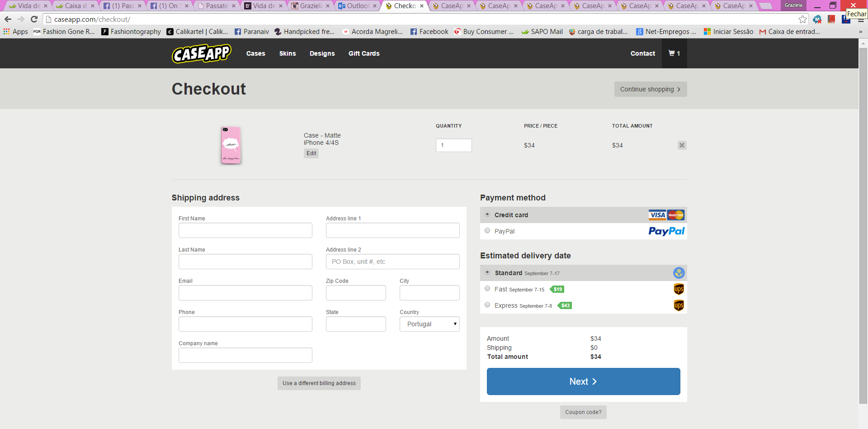Open the Apps shortcut in bookmarks bar
Viewport: 868px width, 429px height.
tap(16, 32)
